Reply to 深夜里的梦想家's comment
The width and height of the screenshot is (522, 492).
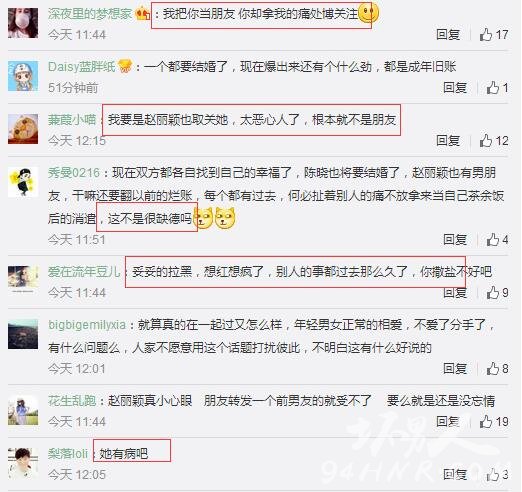click(x=448, y=35)
